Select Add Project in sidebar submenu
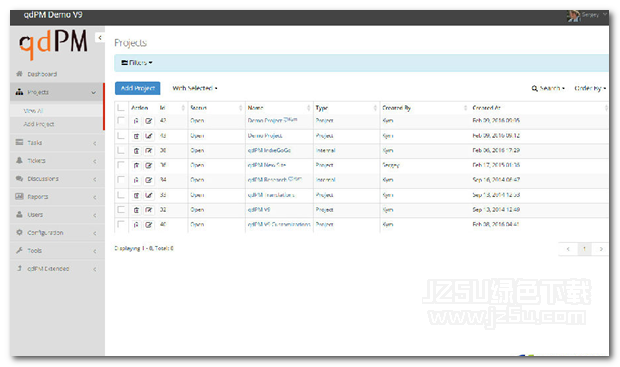The height and width of the screenshot is (367, 620). coord(57,124)
